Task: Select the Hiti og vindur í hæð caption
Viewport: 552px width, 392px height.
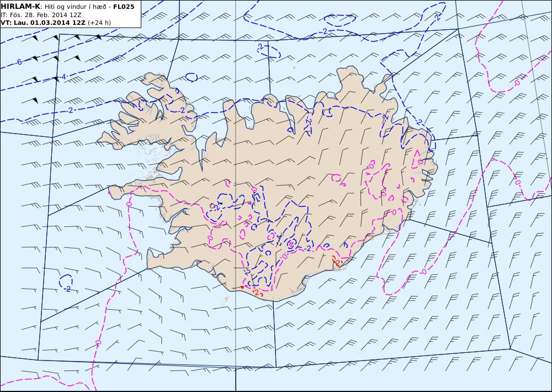Action: 76,7
